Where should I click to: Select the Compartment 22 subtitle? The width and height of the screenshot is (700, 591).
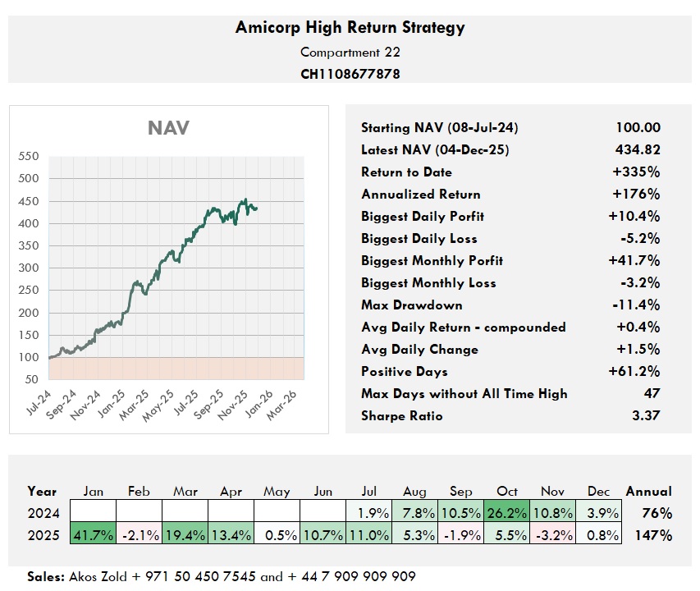pos(350,52)
